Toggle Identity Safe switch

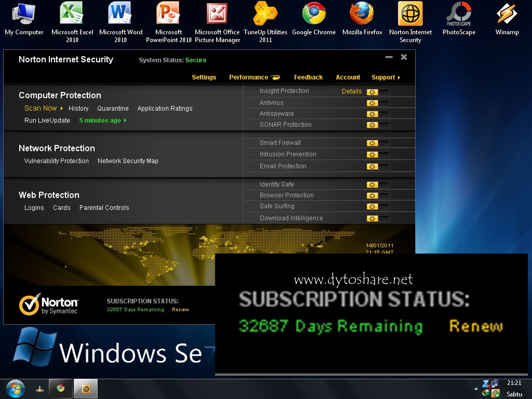click(x=378, y=184)
